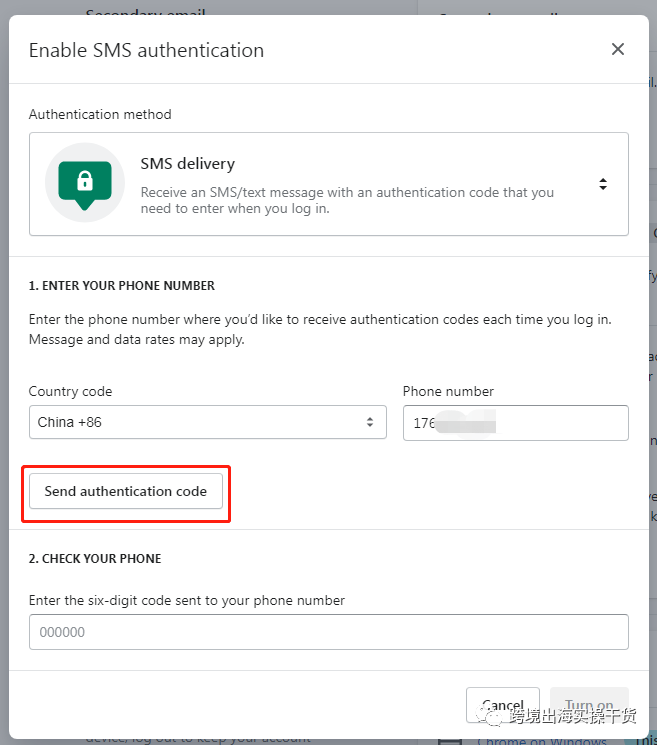Click 'Enter the six-digit code' instruction text

(187, 601)
